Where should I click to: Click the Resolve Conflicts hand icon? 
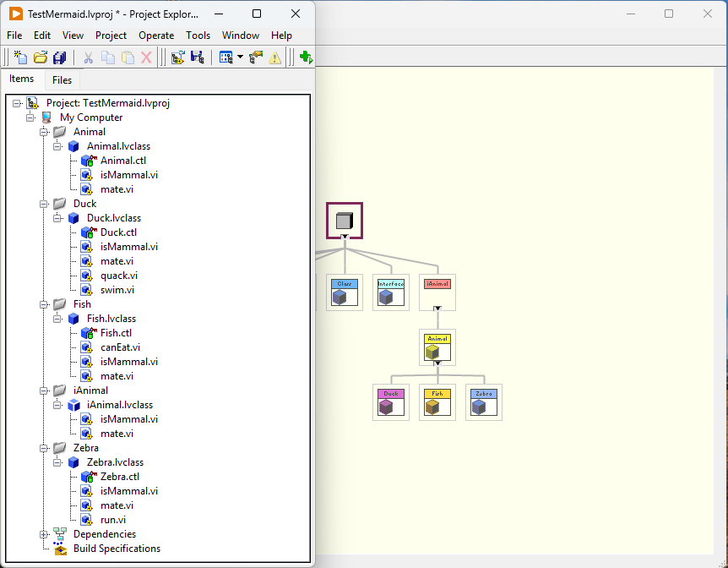click(256, 57)
